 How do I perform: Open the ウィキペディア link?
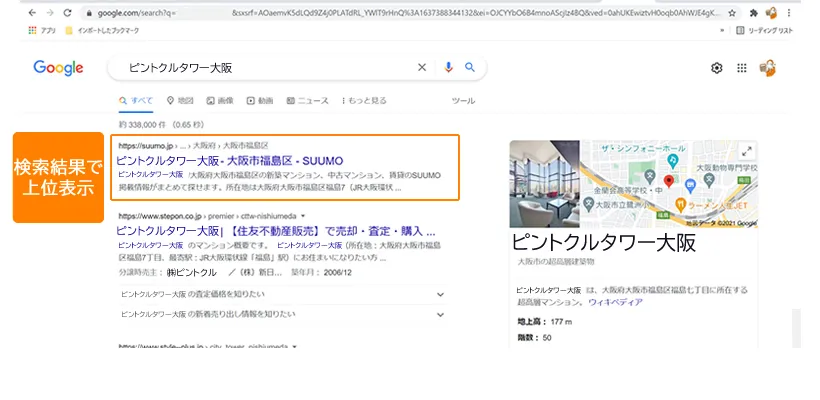click(616, 302)
